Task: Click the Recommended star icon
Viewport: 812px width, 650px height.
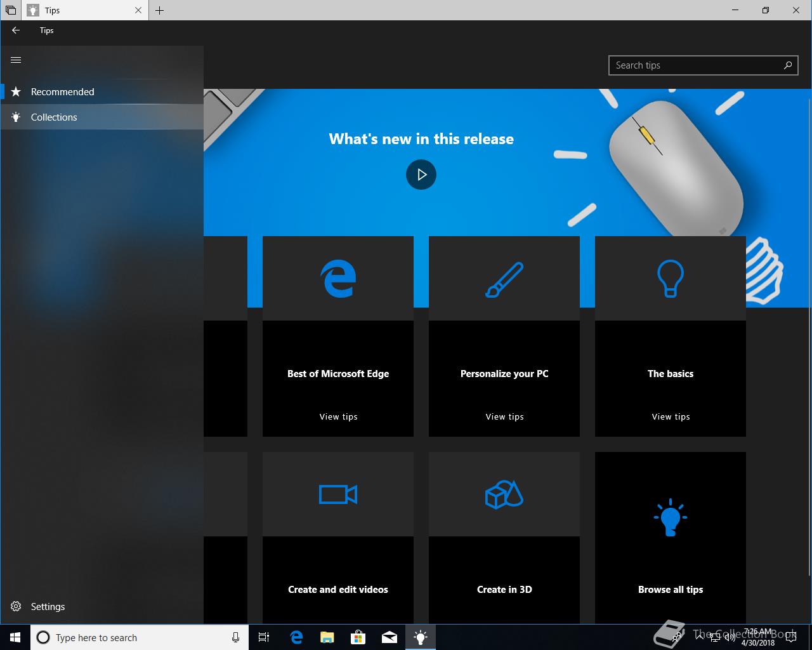Action: [x=16, y=92]
